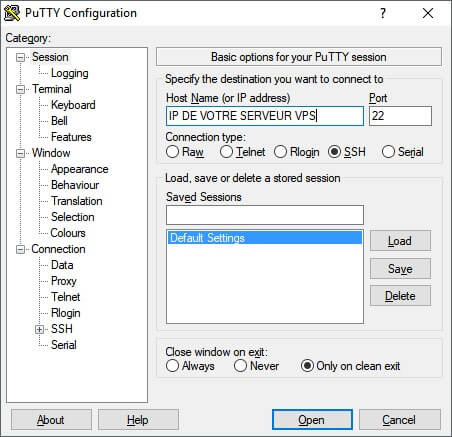Click the About button
Viewport: 452px width, 437px height.
[x=51, y=420]
